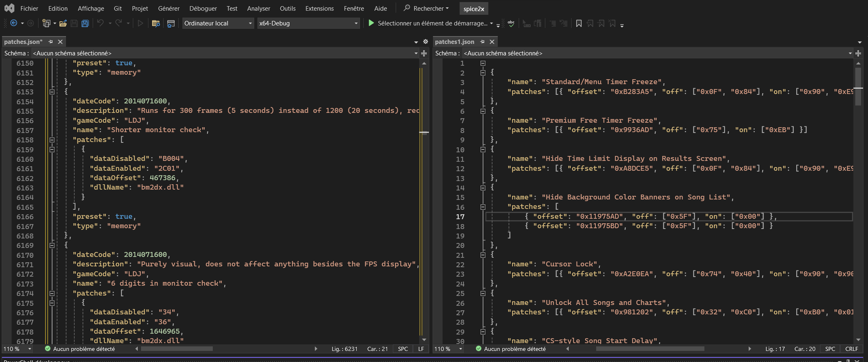Click the split editor icon in patches.json
The width and height of the screenshot is (868, 362).
tap(424, 53)
